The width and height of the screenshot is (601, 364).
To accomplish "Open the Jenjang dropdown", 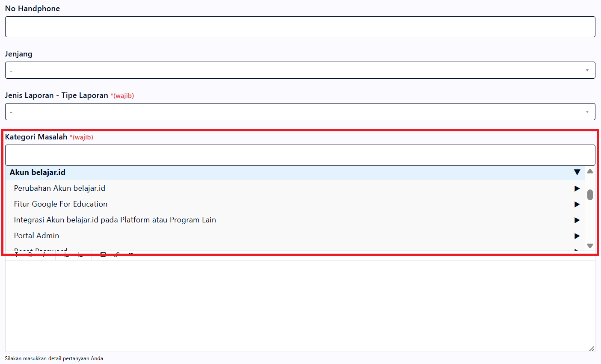I will pos(300,70).
